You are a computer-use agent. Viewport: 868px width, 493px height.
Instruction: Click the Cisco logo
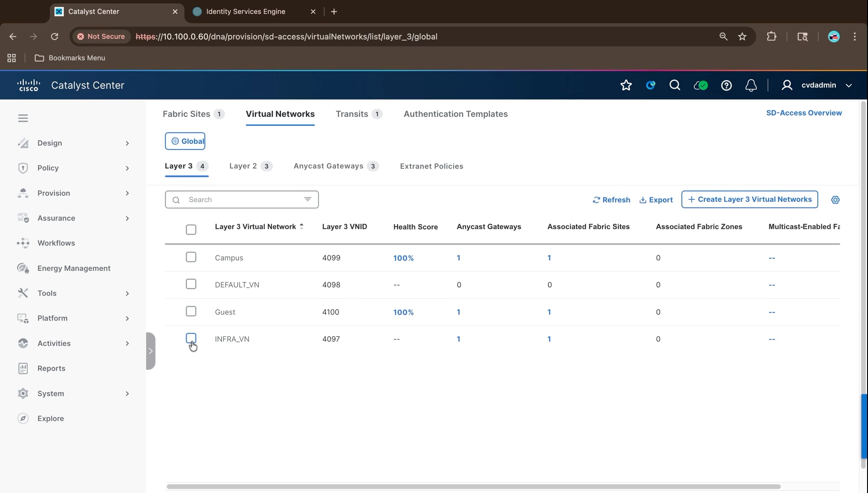(x=29, y=85)
